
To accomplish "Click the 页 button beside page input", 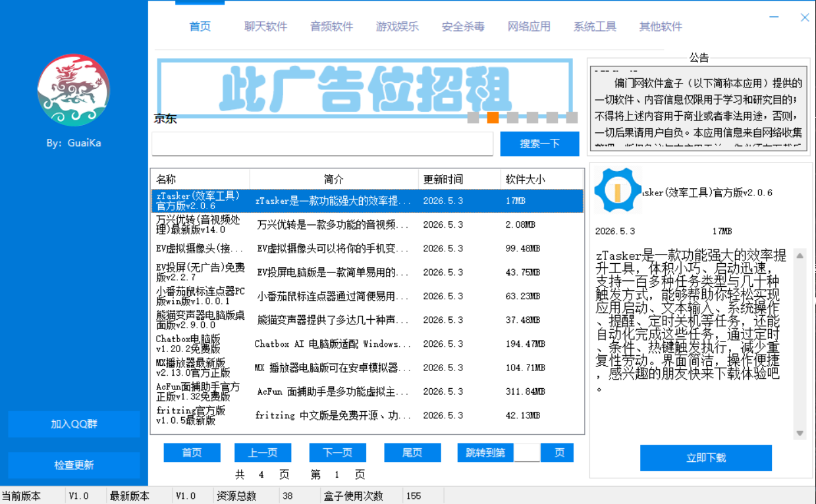I will 557,453.
